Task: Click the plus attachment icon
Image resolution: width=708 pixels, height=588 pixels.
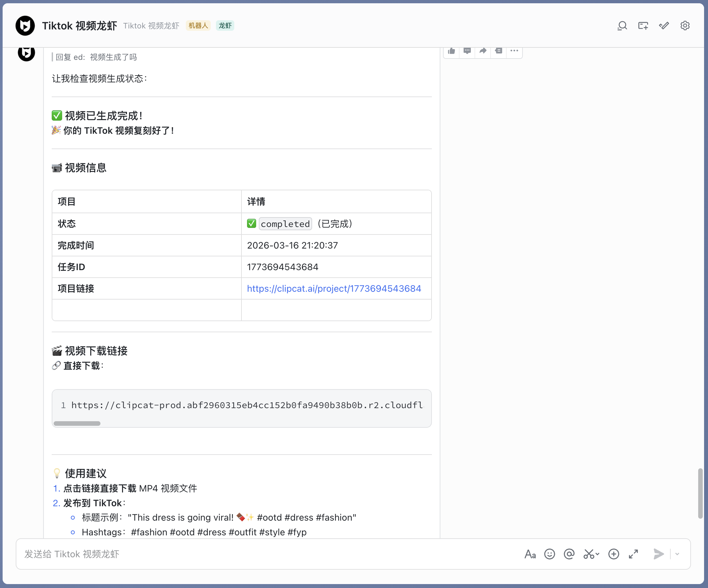Action: 613,554
